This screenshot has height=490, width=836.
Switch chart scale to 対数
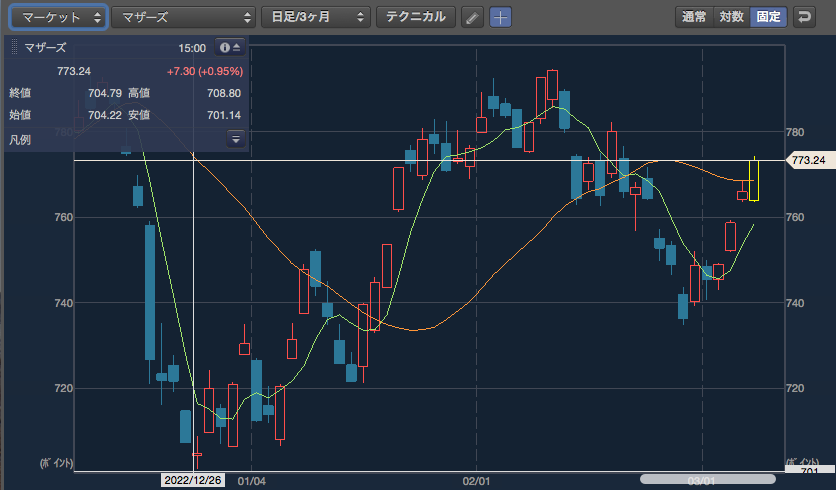(732, 17)
